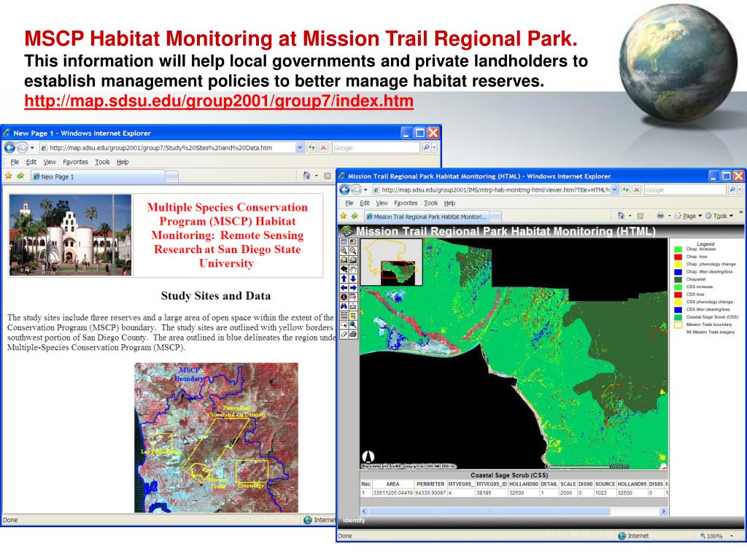Toggle the overview map icon in map toolbar
The width and height of the screenshot is (747, 560).
pyautogui.click(x=354, y=242)
